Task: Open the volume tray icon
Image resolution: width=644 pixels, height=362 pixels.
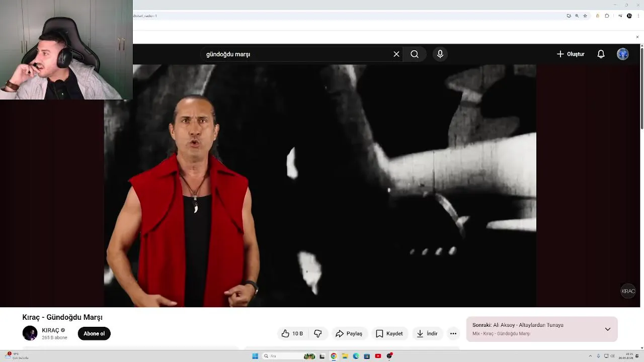Action: [612, 356]
